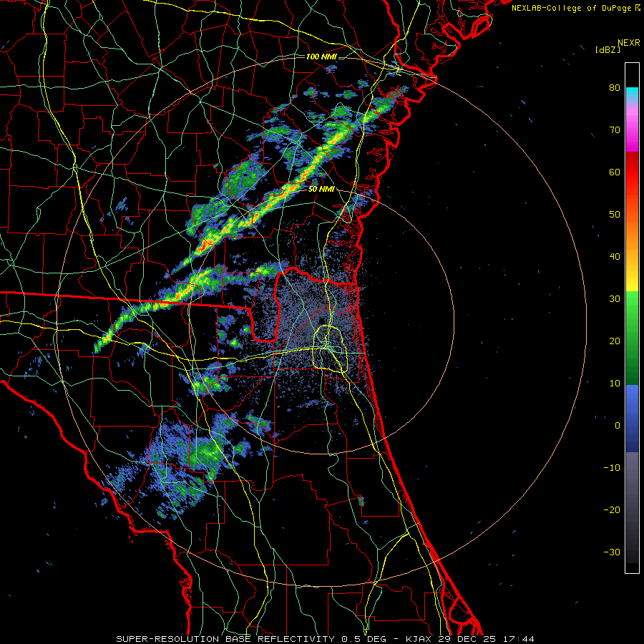
Task: Click the 100 NMI range ring label
Action: [x=321, y=57]
